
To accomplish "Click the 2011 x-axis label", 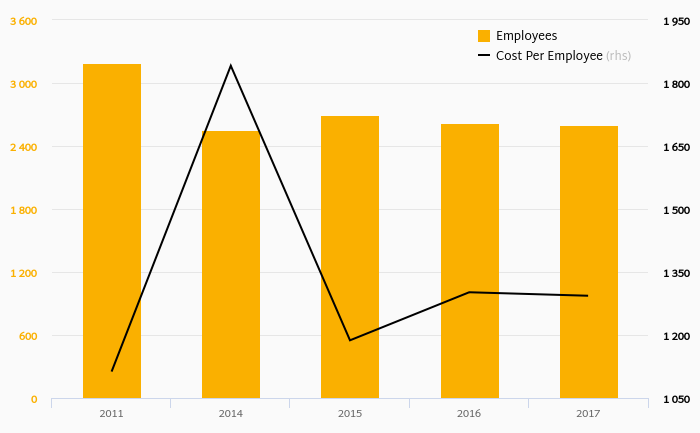I will [112, 413].
